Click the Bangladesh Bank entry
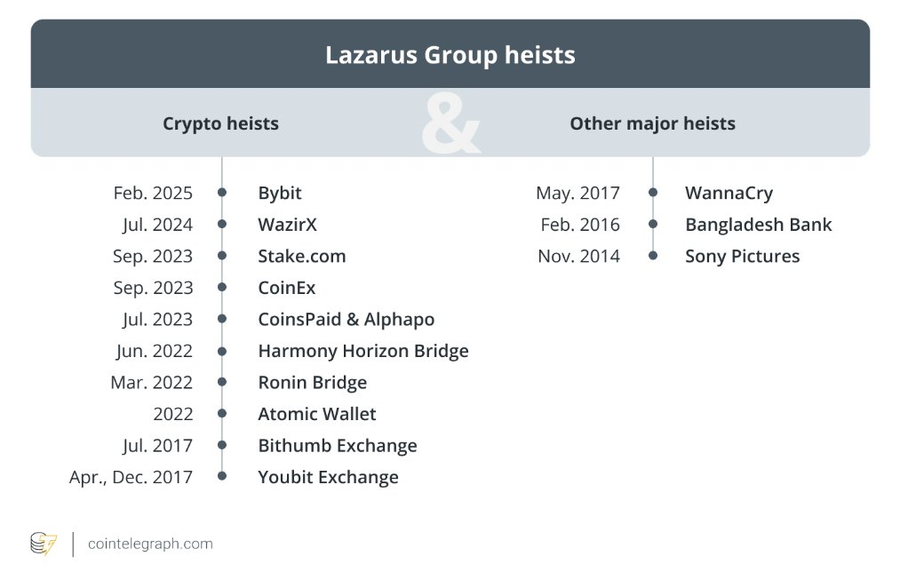Screen dimensions: 900x588 (758, 225)
